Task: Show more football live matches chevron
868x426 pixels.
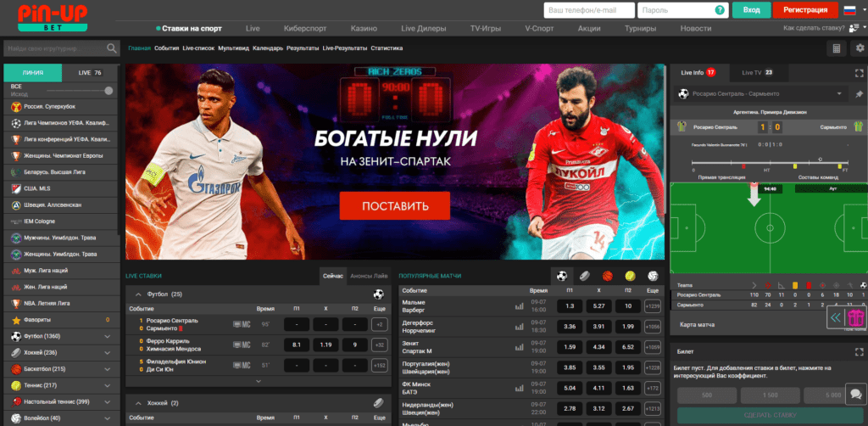Action: click(x=258, y=381)
